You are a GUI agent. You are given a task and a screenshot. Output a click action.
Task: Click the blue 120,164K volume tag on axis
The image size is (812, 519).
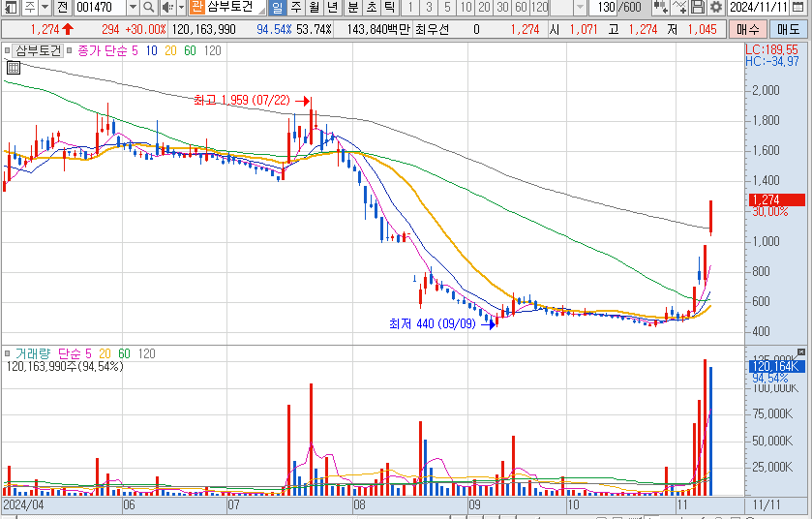tap(777, 367)
